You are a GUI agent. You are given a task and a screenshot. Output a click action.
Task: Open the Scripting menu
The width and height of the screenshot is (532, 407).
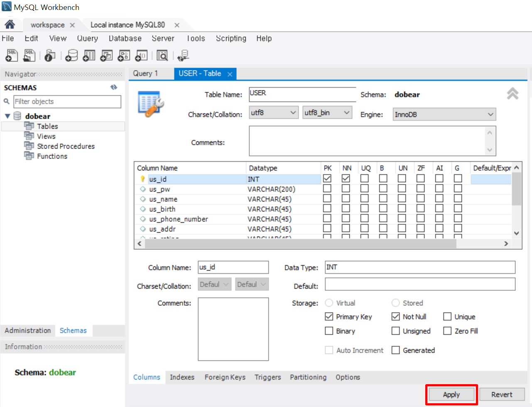coord(231,38)
